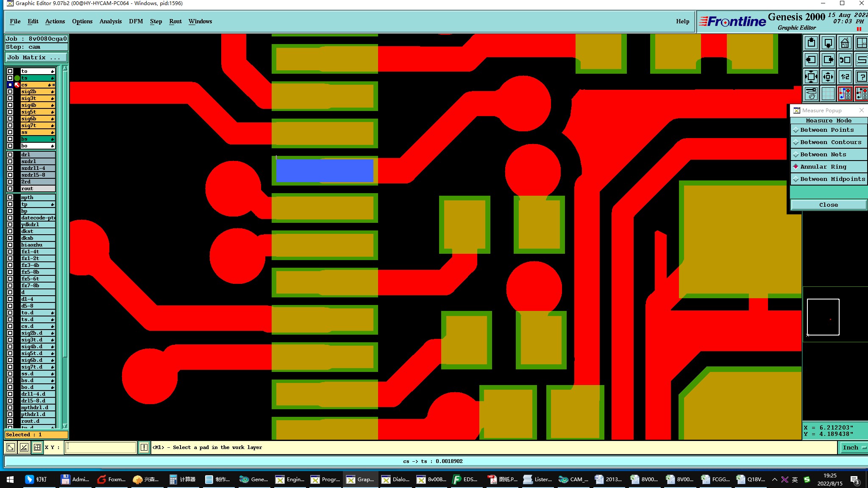868x488 pixels.
Task: Open the grid display icon
Action: coord(828,94)
